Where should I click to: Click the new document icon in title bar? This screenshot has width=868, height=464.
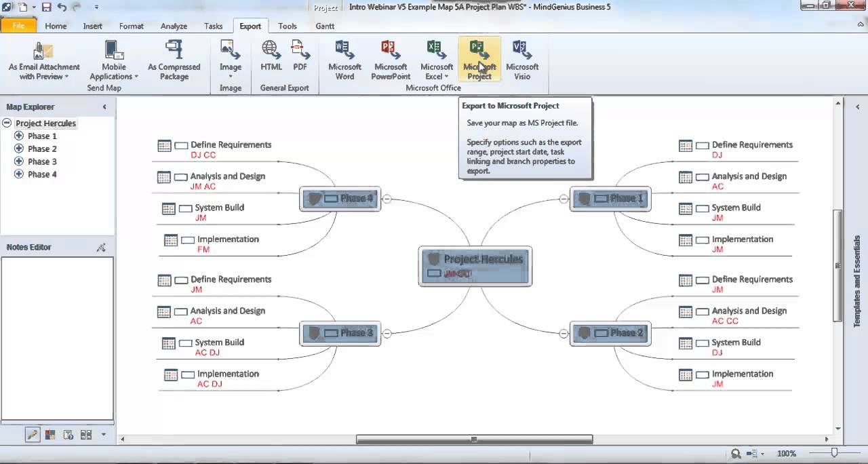[23, 7]
